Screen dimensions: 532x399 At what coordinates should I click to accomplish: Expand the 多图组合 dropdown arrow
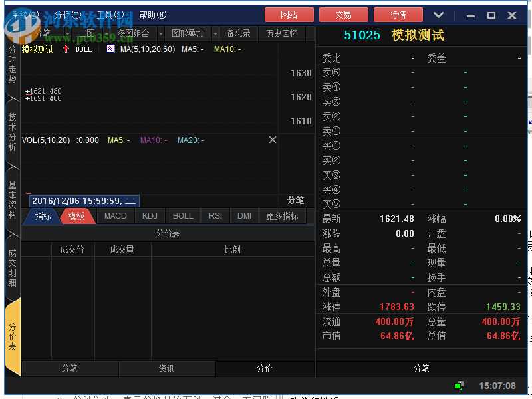[x=160, y=33]
